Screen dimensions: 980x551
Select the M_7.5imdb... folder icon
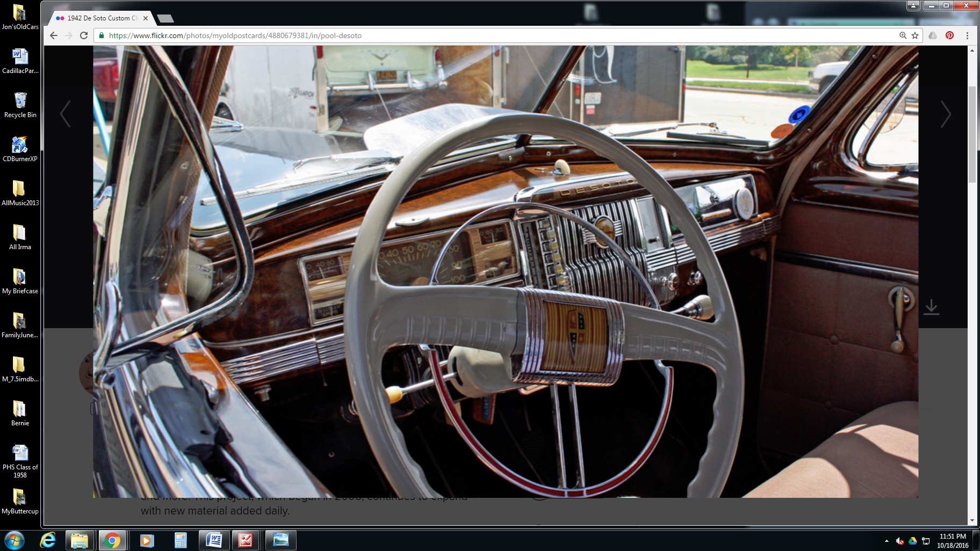[20, 369]
